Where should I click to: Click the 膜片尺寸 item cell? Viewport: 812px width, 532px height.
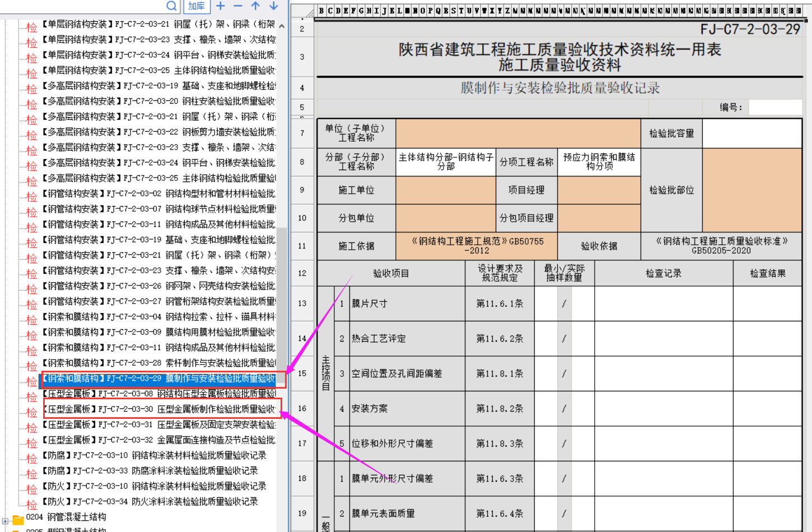coord(408,304)
